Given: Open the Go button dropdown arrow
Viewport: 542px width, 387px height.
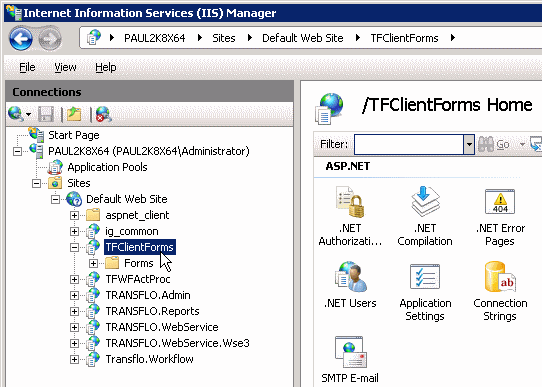Looking at the screenshot, I should point(522,144).
